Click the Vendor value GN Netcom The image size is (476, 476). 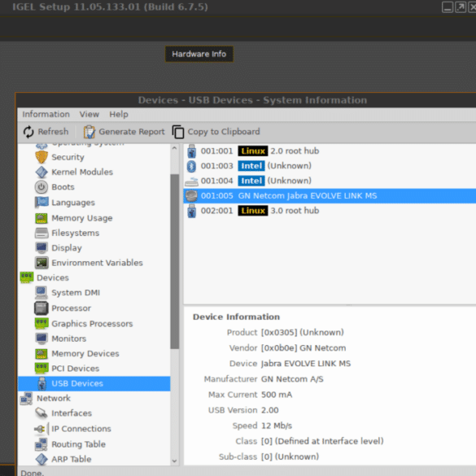pyautogui.click(x=304, y=348)
